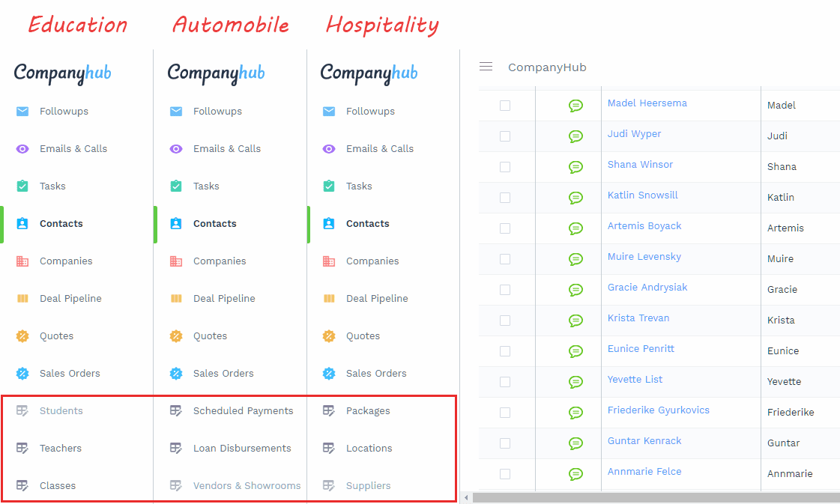Click the chat icon in Madel Heersema's row
Image resolution: width=840 pixels, height=504 pixels.
click(575, 106)
